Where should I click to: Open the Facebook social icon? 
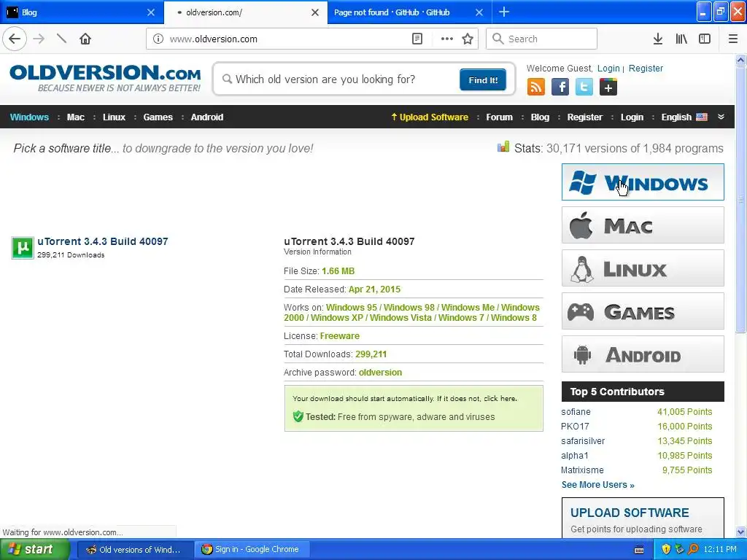(x=560, y=87)
